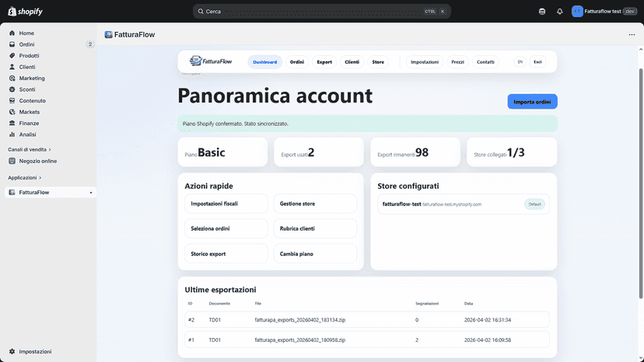Open Seleziona ordini quick action
Viewport: 644px width, 362px height.
[226, 228]
